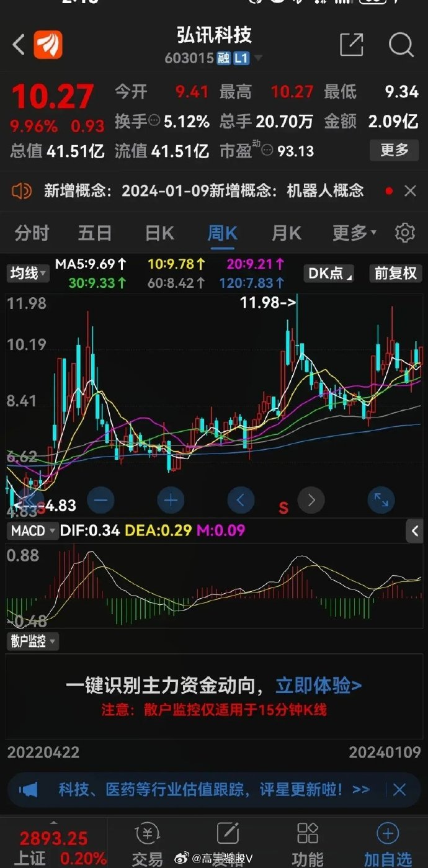428x868 pixels.
Task: Tap the 市盈 info icon
Action: [267, 150]
